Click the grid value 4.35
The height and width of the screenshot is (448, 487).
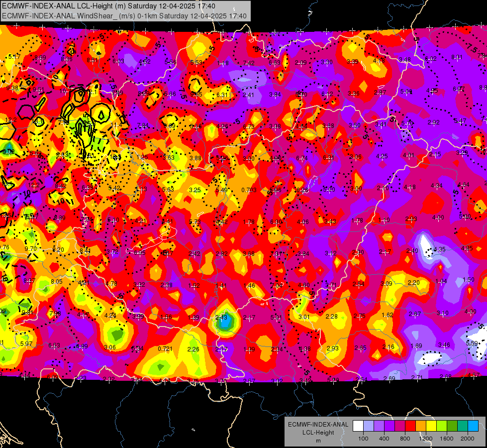439,249
